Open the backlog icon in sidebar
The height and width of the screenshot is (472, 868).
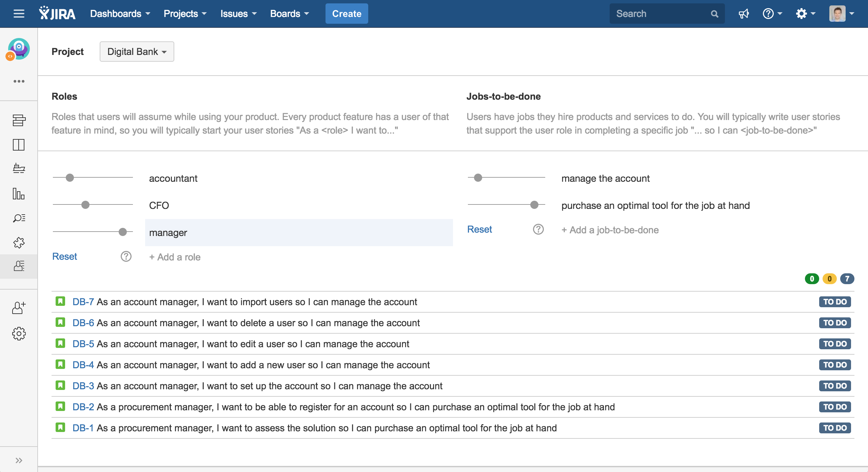coord(19,120)
